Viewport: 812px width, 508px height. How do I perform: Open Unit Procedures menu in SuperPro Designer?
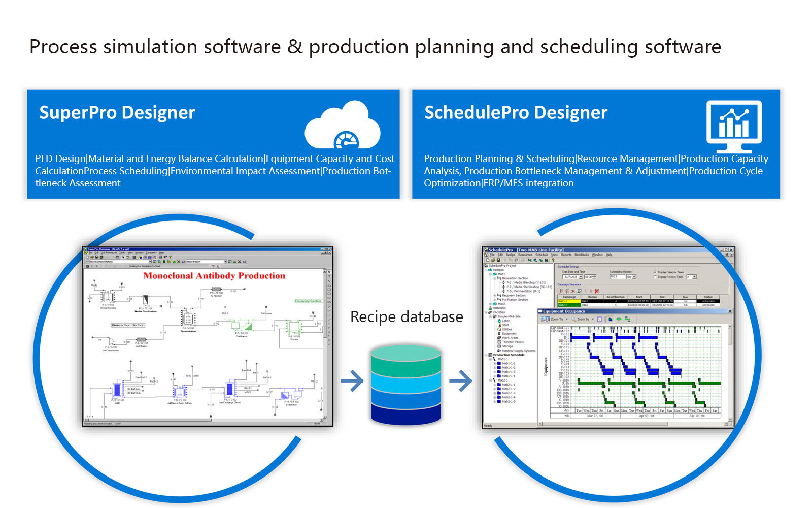click(x=109, y=253)
